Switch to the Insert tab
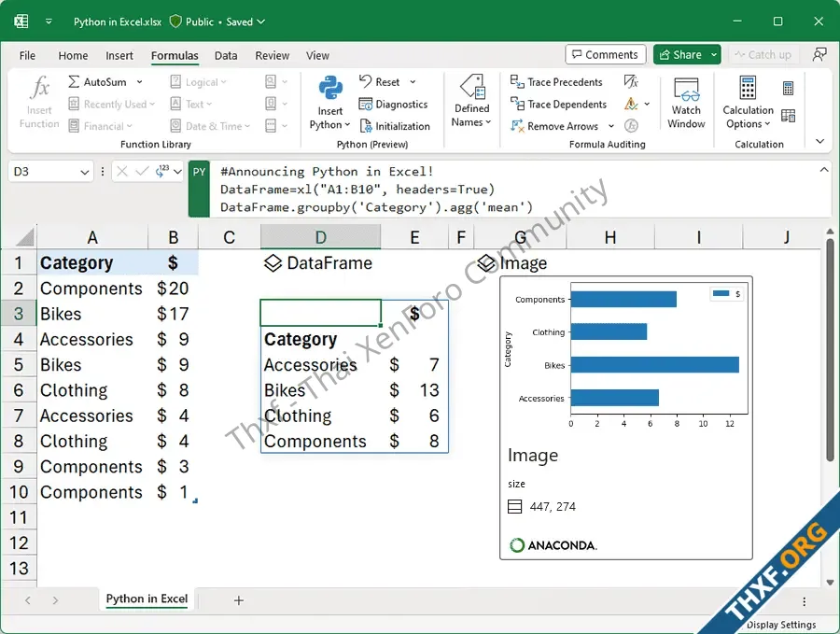The image size is (840, 634). 119,56
